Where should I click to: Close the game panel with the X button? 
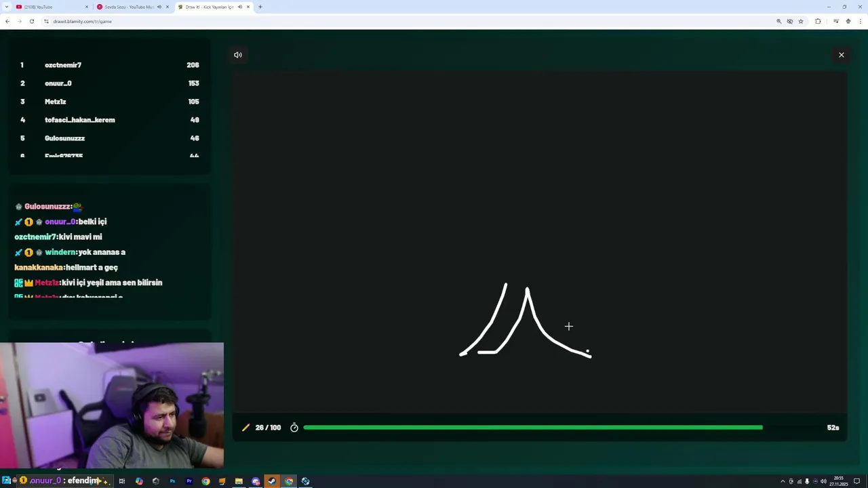click(842, 55)
